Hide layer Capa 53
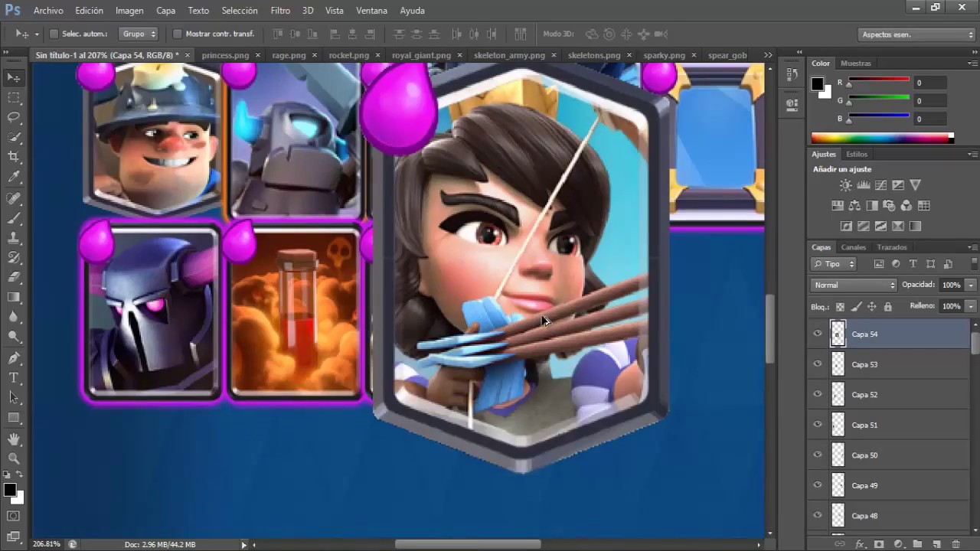980x551 pixels. [818, 364]
